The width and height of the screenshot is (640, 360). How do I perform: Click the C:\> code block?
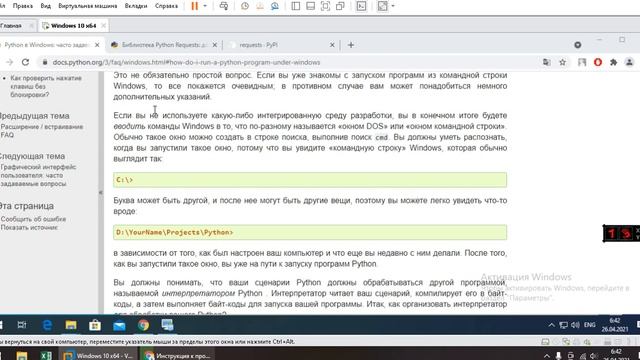click(310, 180)
